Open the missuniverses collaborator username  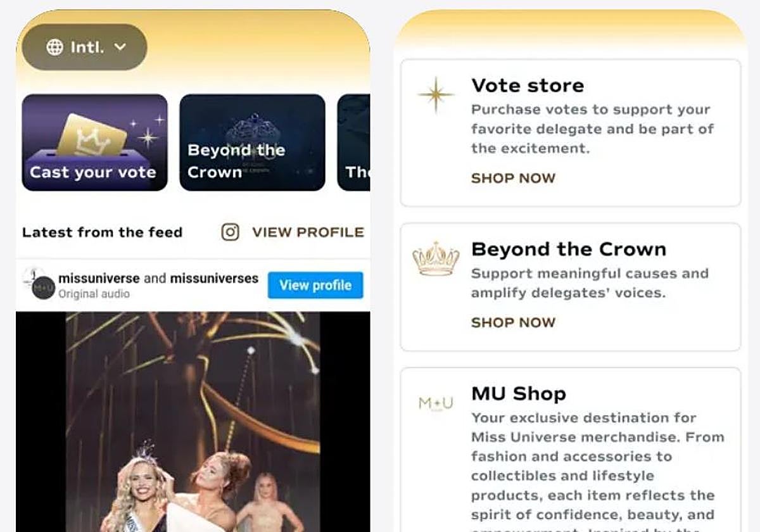214,278
